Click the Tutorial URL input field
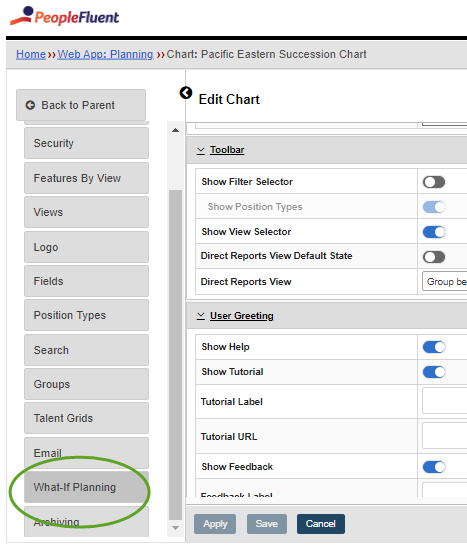Screen dimensions: 467x549 click(x=445, y=436)
